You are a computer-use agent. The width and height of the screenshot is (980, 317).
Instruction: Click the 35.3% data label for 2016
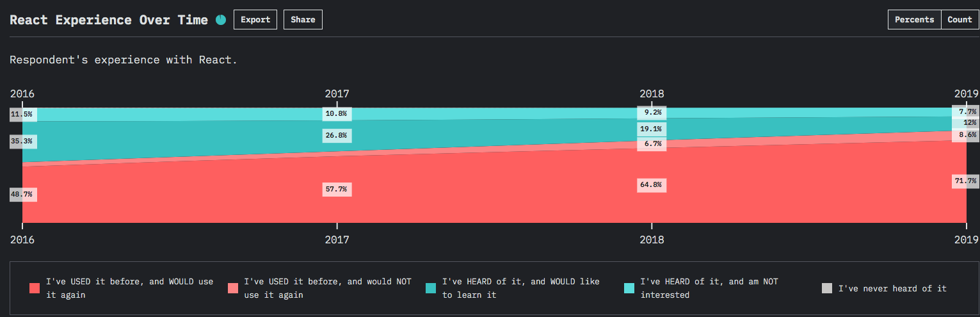[x=23, y=142]
